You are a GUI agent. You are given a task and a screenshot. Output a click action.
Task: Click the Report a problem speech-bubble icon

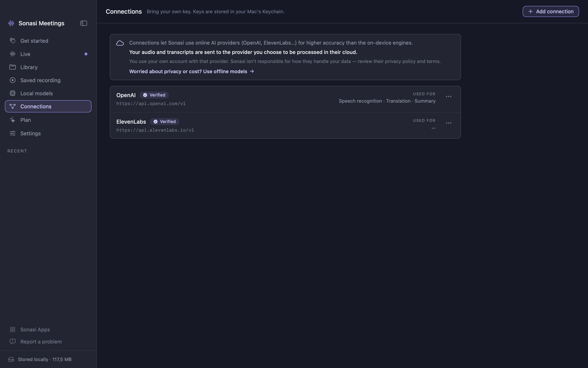click(x=13, y=341)
